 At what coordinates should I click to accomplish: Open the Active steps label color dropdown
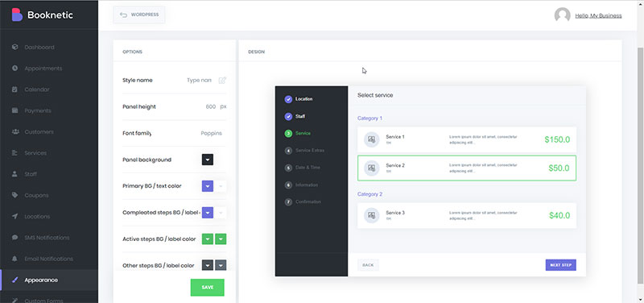(x=221, y=239)
